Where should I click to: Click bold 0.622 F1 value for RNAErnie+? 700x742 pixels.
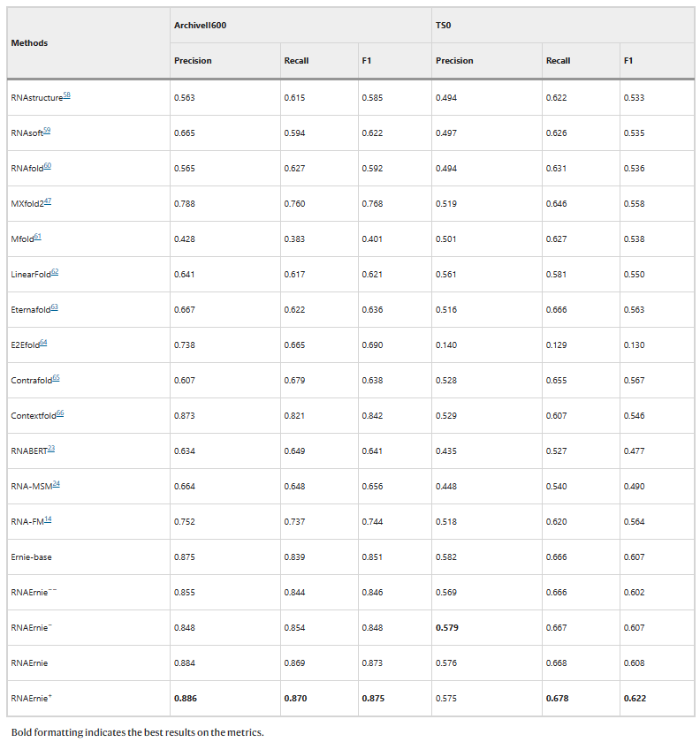tap(635, 699)
